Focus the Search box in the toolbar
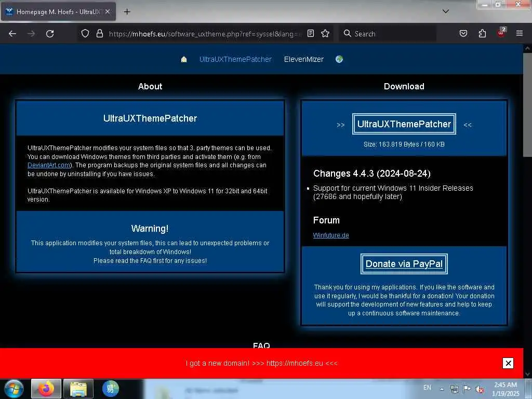The image size is (532, 399). coord(388,34)
